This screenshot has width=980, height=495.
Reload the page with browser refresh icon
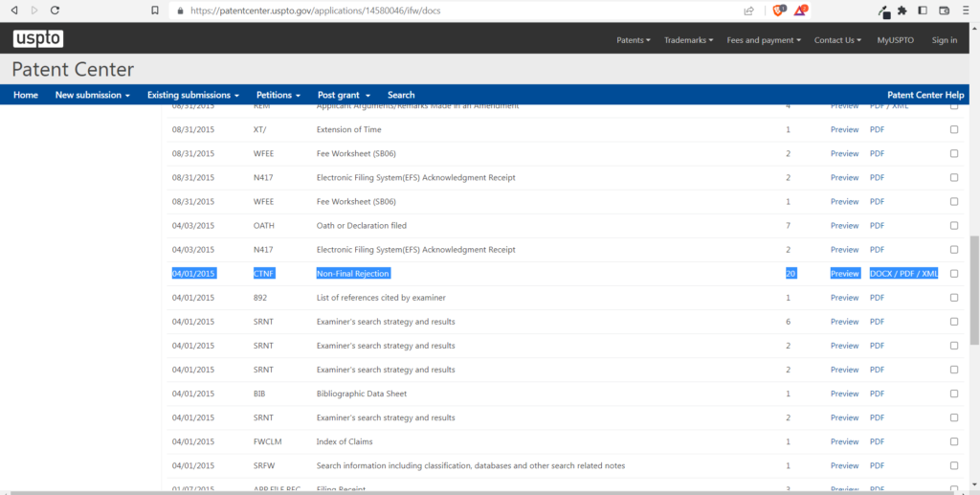click(x=55, y=10)
